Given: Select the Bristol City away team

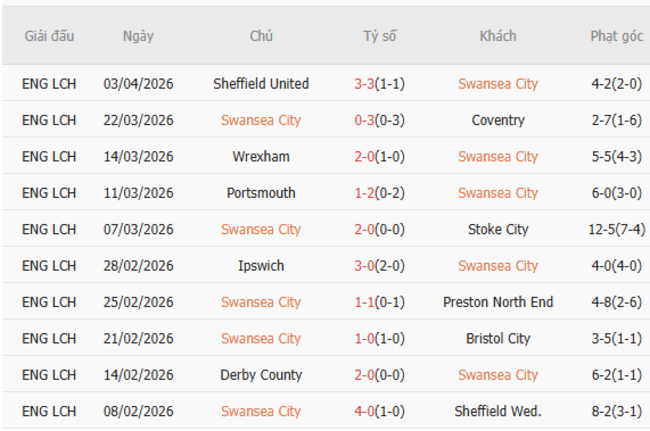Looking at the screenshot, I should coord(498,339).
